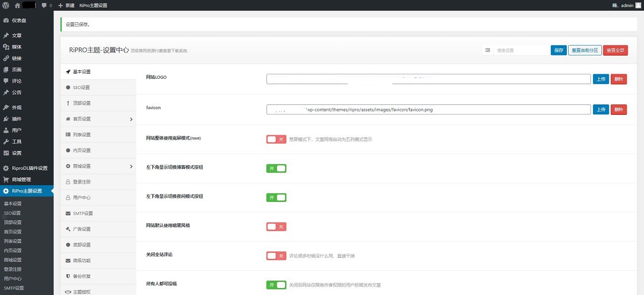Click the 文章 pin icon in the sidebar
644x295 pixels.
coord(6,36)
